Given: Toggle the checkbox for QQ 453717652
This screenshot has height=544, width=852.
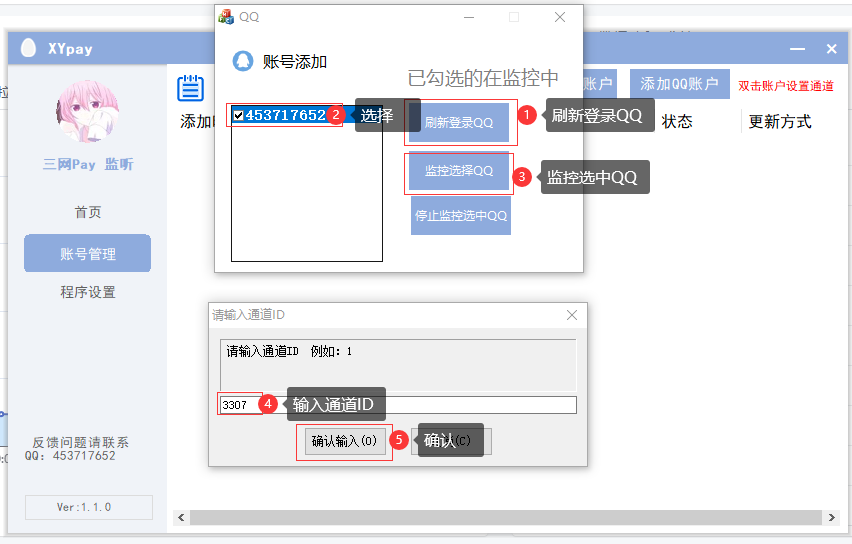Looking at the screenshot, I should [238, 116].
